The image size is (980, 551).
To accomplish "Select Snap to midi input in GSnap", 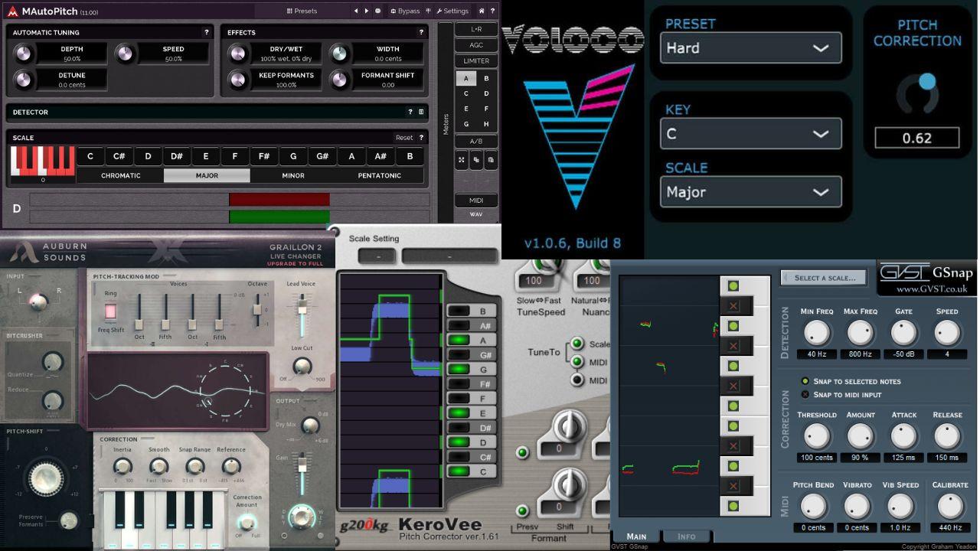I will point(805,395).
